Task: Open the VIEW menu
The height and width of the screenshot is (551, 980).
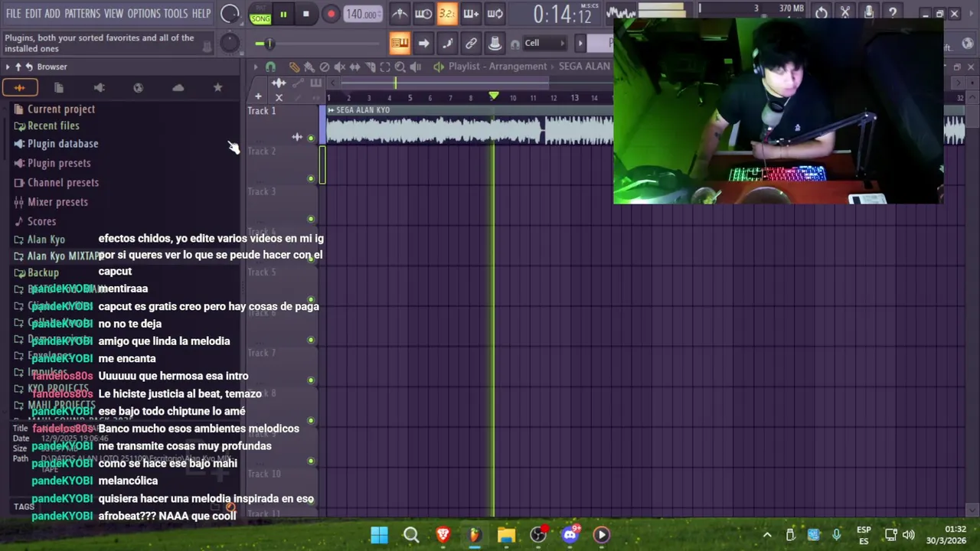Action: [x=113, y=14]
